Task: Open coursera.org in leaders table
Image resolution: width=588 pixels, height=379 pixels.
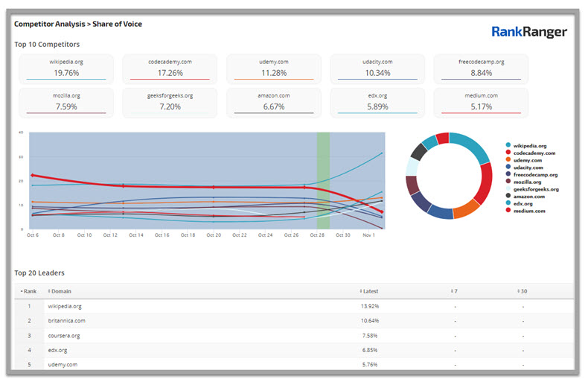Action: tap(64, 336)
